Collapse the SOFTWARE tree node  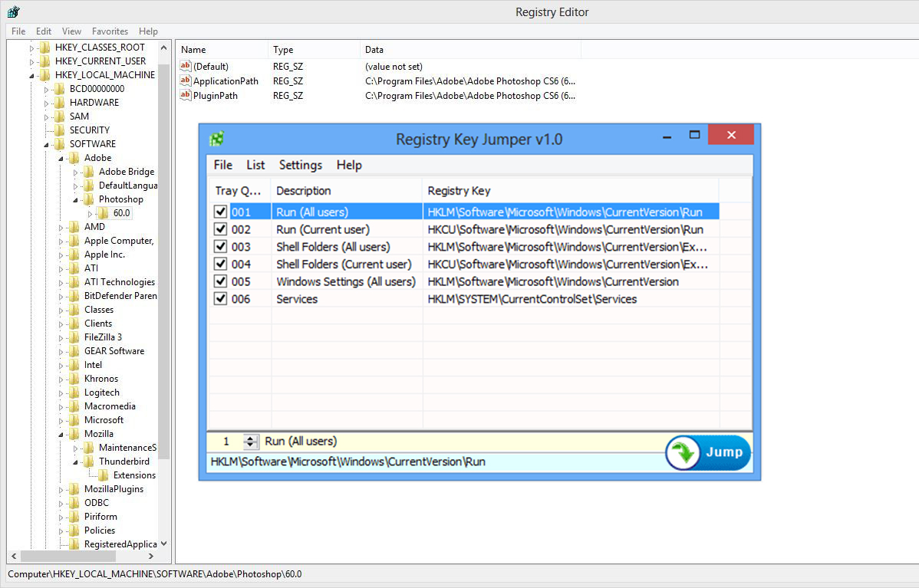46,145
